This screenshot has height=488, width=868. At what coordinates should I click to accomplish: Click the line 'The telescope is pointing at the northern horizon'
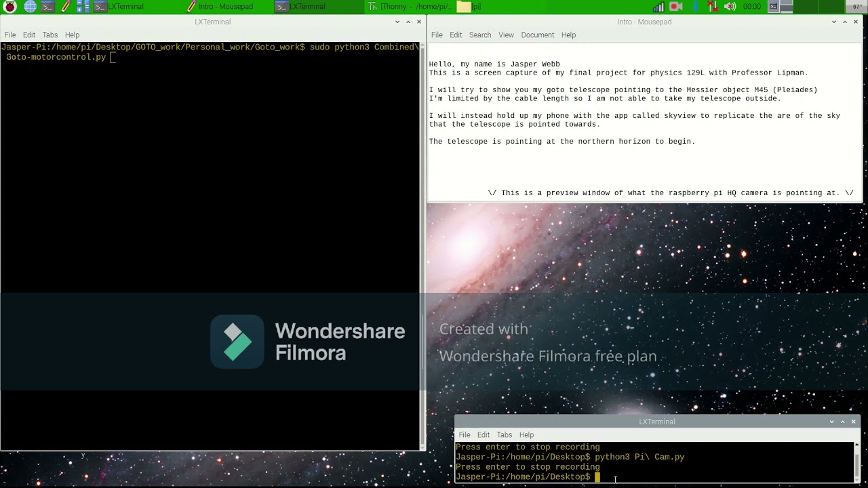(x=561, y=142)
